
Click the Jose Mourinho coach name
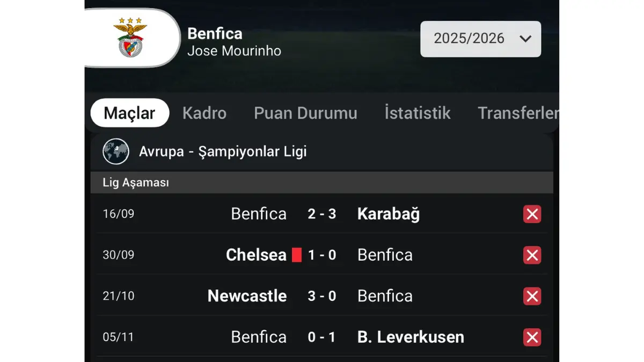point(234,51)
